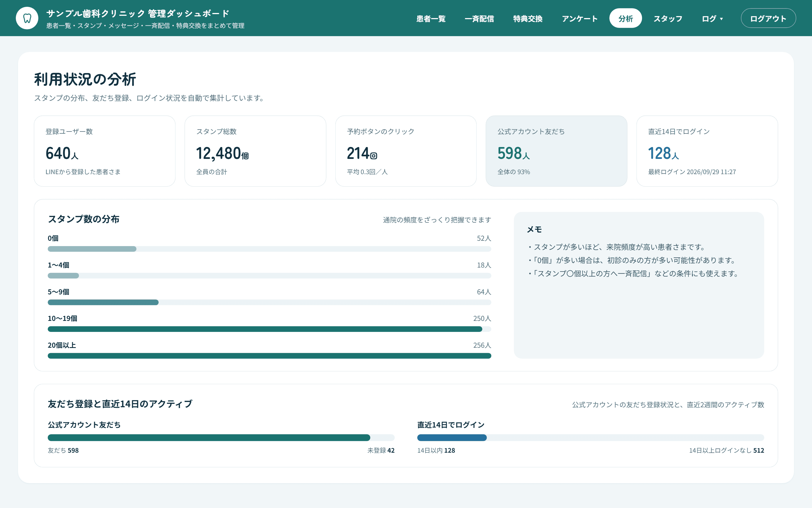812x508 pixels.
Task: Click the メモ heading
Action: [x=534, y=229]
